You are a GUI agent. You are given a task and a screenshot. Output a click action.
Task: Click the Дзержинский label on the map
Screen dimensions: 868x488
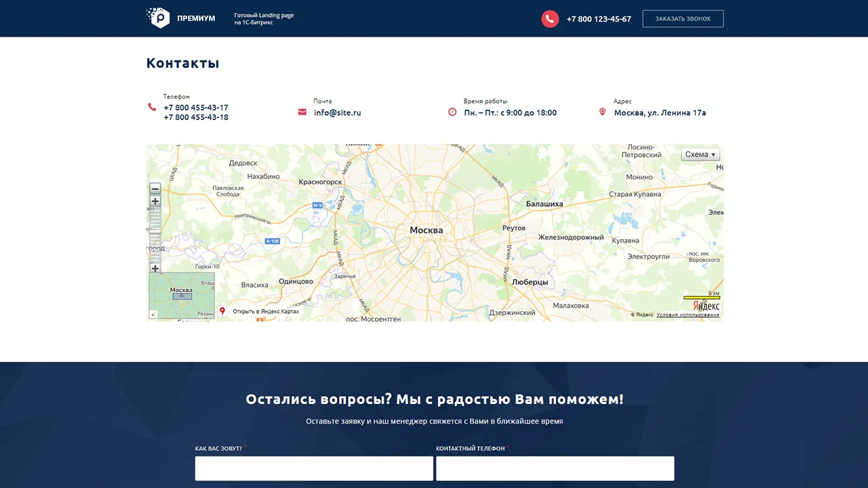(x=512, y=312)
